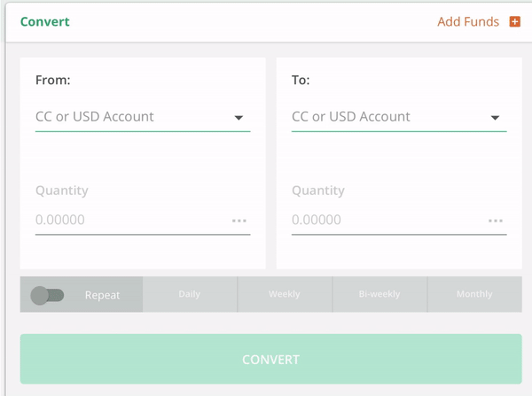The image size is (532, 396).
Task: Enable the Repeat toggle switch
Action: tap(47, 295)
